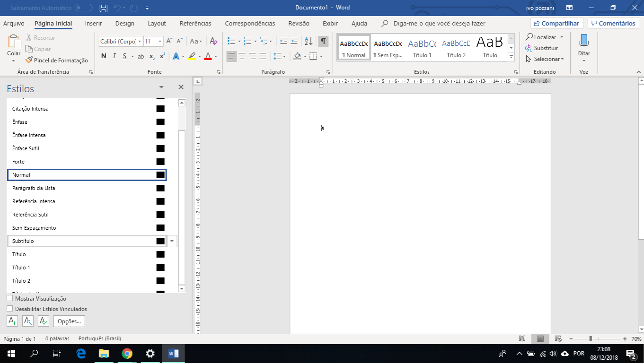
Task: Select Citação Intensa in Estilos list
Action: click(87, 109)
